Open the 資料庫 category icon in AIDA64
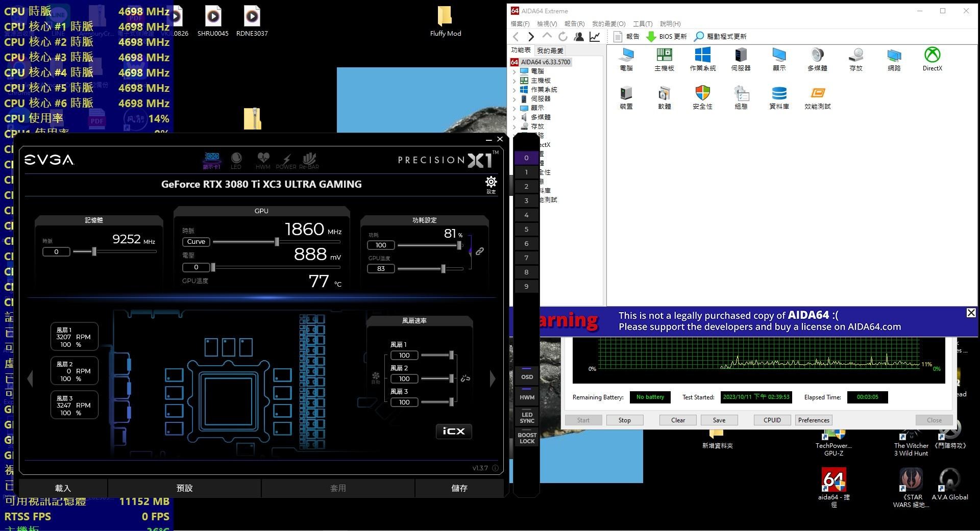 (779, 97)
